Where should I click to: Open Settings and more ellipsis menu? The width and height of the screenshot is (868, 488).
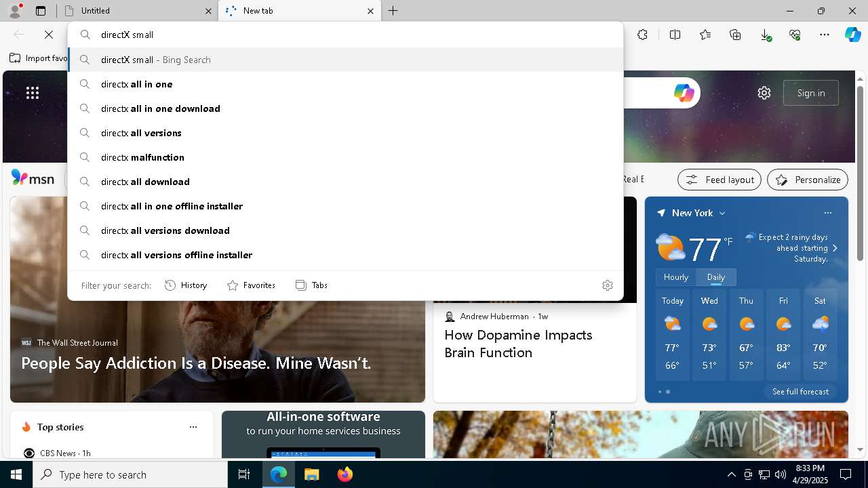point(825,35)
